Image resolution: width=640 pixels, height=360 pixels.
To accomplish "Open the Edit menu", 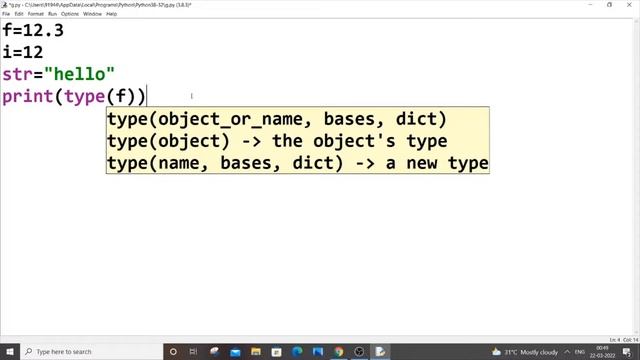I will 19,14.
